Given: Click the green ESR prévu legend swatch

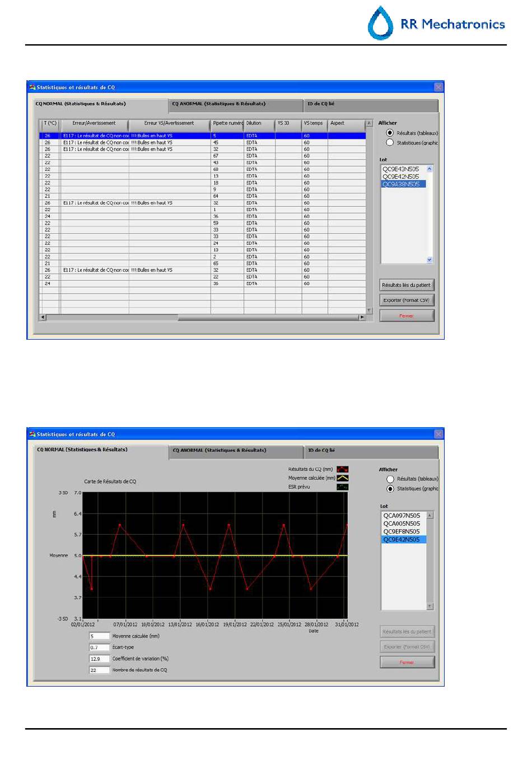Looking at the screenshot, I should point(342,487).
